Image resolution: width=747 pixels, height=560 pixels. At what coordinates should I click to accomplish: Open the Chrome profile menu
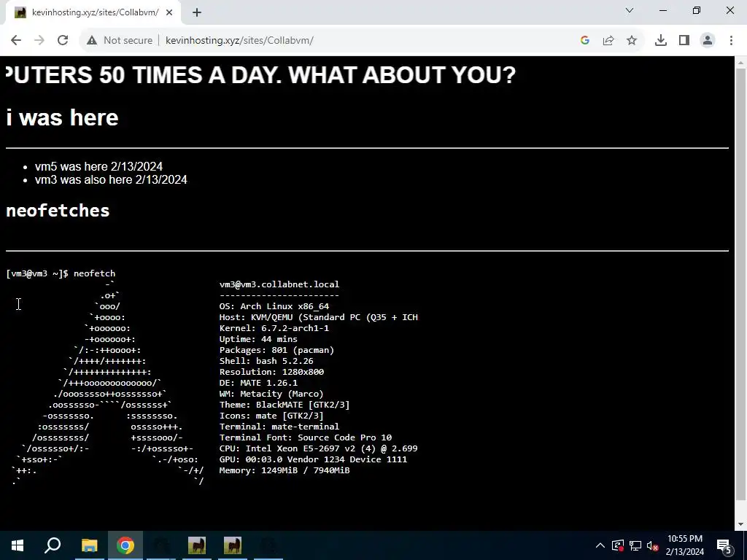[708, 41]
